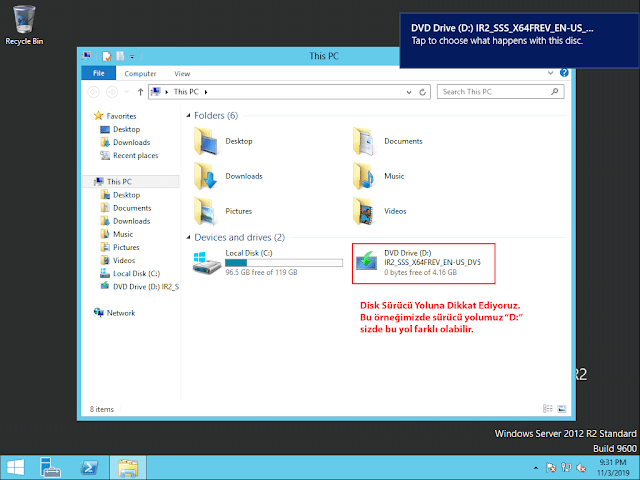
Task: Open the Start menu
Action: 16,468
